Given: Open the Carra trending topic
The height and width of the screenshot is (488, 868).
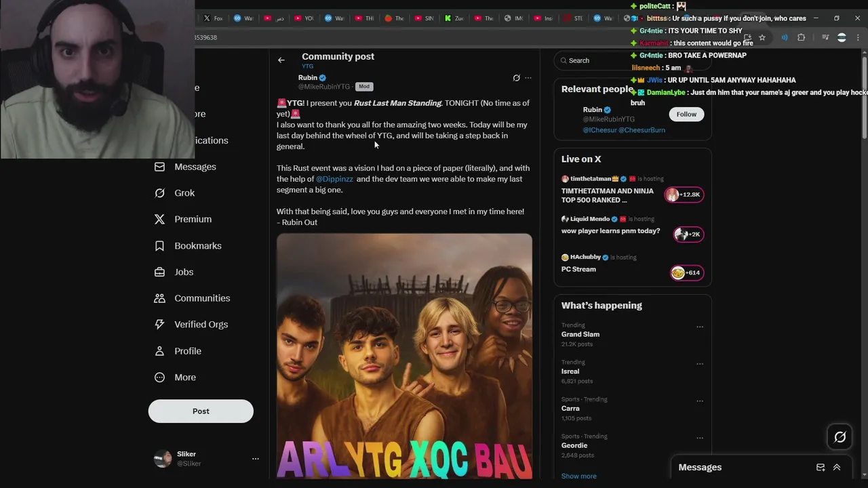Looking at the screenshot, I should [570, 409].
